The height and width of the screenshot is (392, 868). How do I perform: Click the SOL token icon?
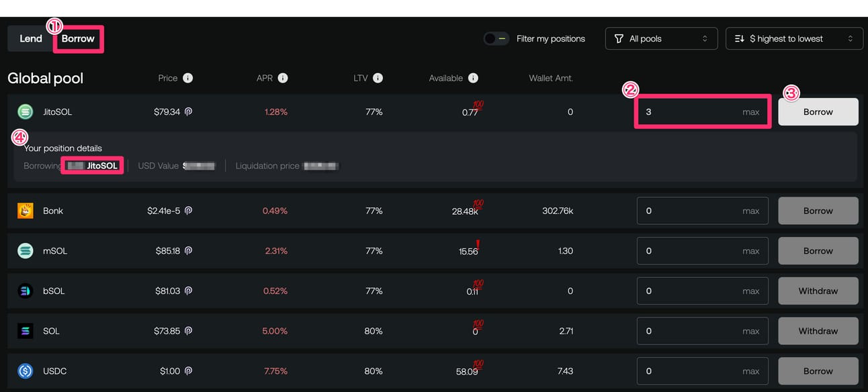(26, 331)
